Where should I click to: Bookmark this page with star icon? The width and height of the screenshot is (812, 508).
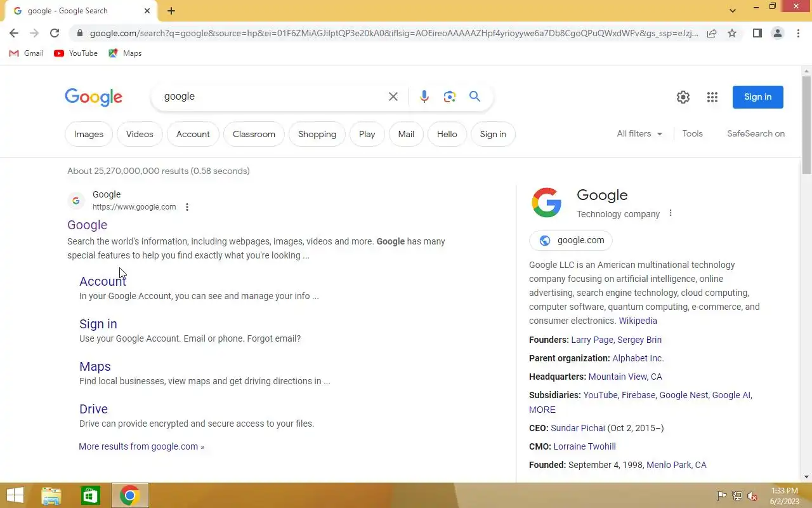coord(732,33)
